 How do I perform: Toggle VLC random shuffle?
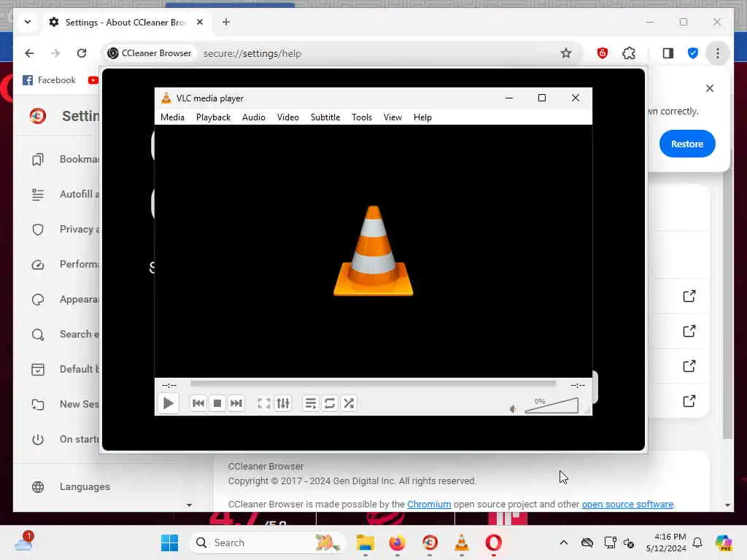point(349,403)
